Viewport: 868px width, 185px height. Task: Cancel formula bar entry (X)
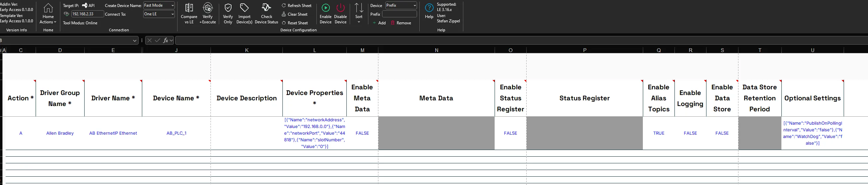(150, 40)
